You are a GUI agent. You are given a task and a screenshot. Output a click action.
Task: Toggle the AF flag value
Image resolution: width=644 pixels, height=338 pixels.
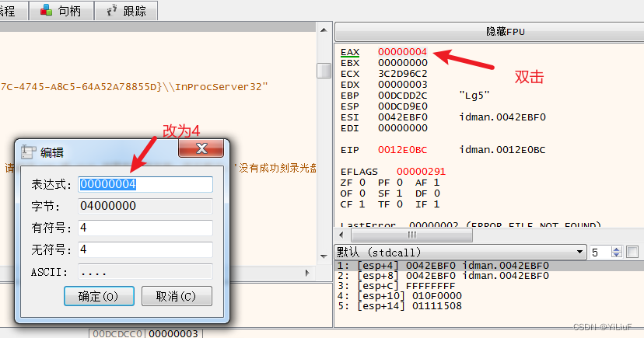[x=436, y=183]
